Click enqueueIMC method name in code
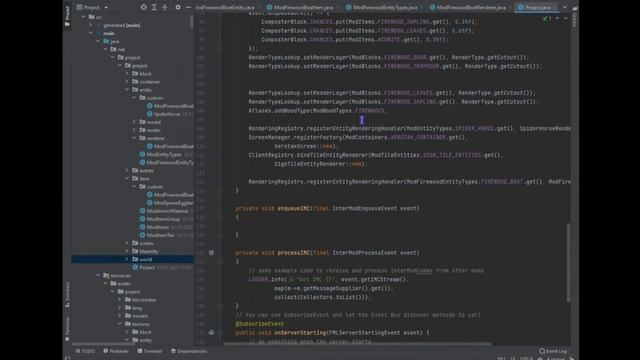 pos(293,209)
